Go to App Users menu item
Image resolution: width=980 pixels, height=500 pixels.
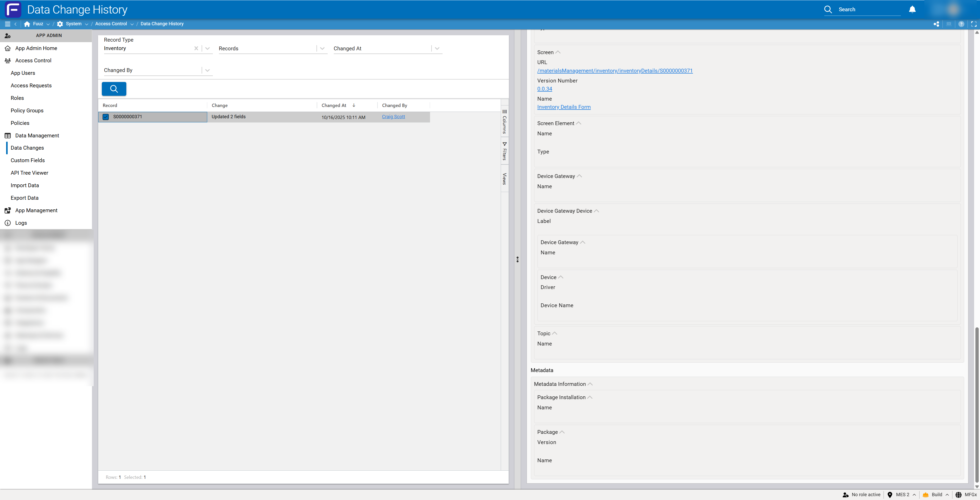point(23,73)
